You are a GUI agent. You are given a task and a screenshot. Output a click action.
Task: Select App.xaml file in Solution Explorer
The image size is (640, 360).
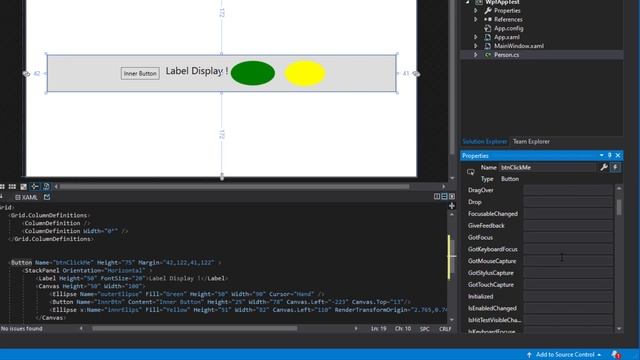point(507,37)
